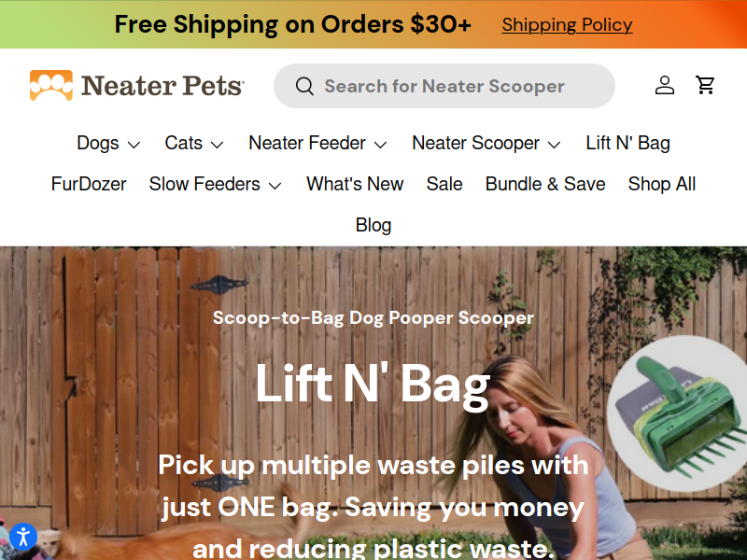Visit the Bundle & Save page
The image size is (747, 560).
545,184
